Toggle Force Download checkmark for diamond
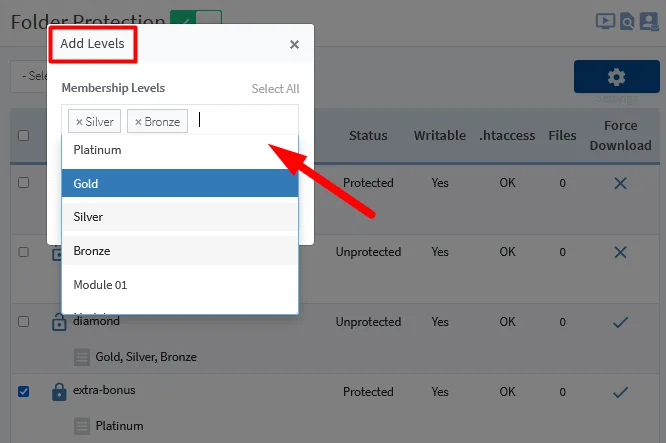 [620, 322]
